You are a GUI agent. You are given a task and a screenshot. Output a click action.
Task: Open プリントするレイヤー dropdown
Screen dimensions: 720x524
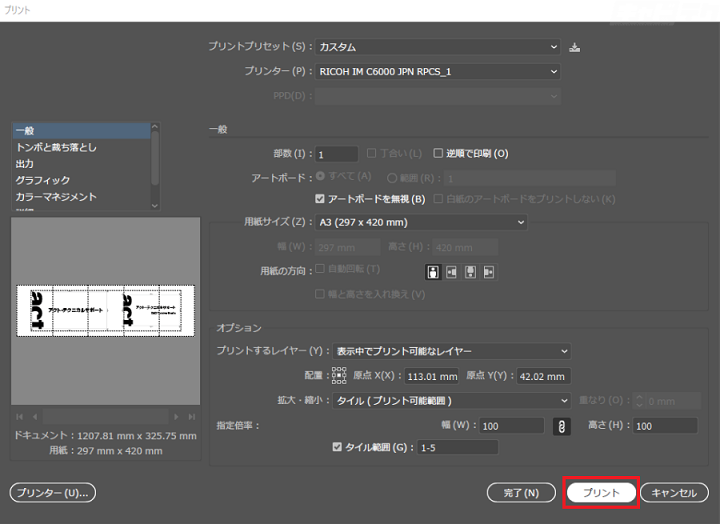tap(451, 351)
